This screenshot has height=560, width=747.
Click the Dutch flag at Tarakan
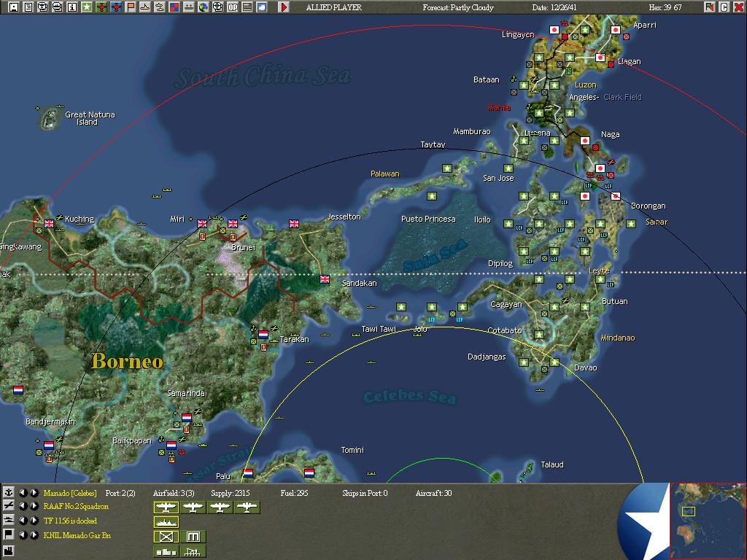[x=263, y=335]
